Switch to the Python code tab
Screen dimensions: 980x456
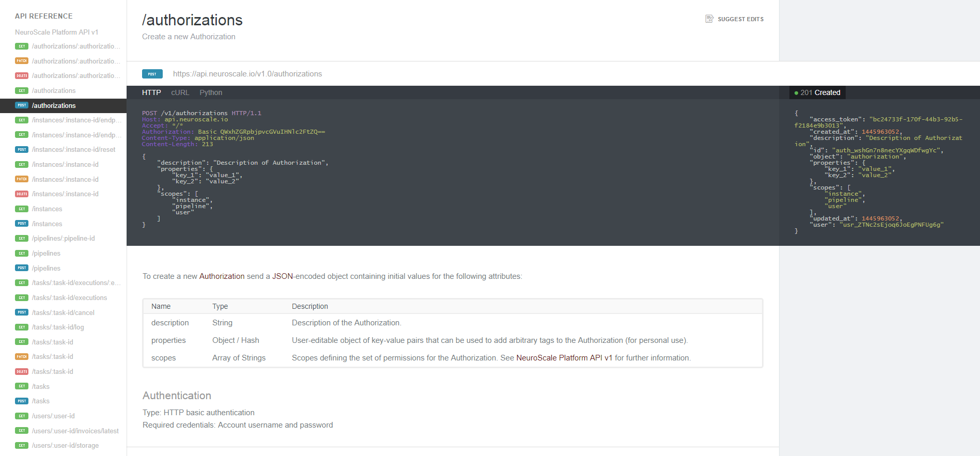(211, 92)
